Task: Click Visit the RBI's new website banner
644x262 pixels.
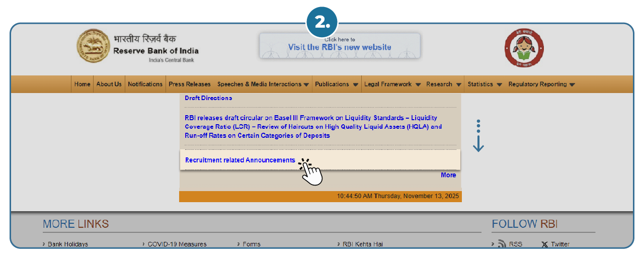Action: 340,46
